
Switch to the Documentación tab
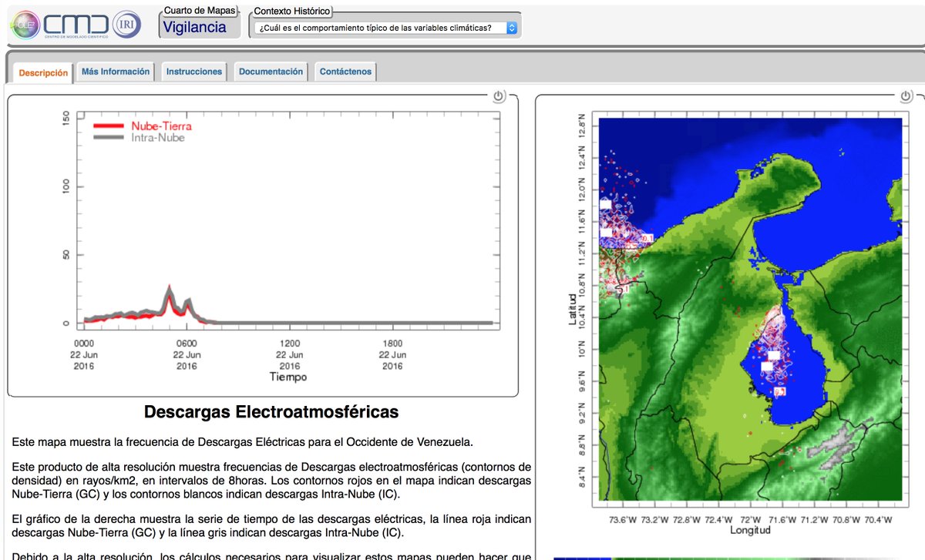271,72
